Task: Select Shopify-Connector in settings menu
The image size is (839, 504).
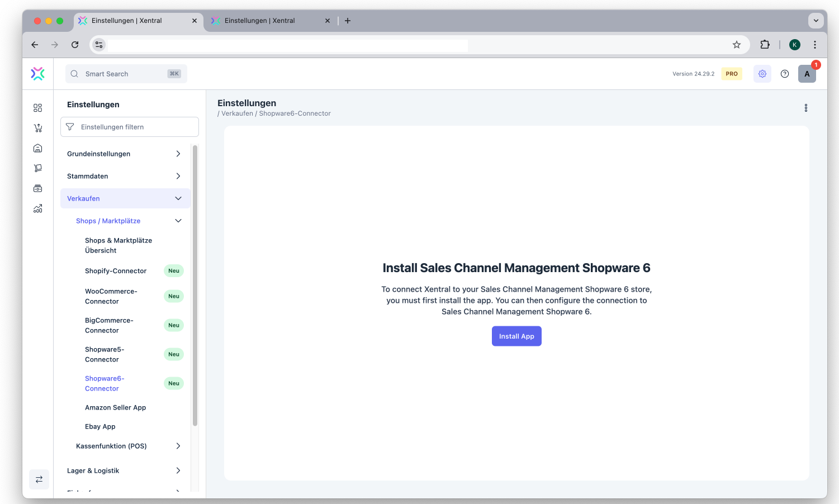Action: tap(116, 271)
